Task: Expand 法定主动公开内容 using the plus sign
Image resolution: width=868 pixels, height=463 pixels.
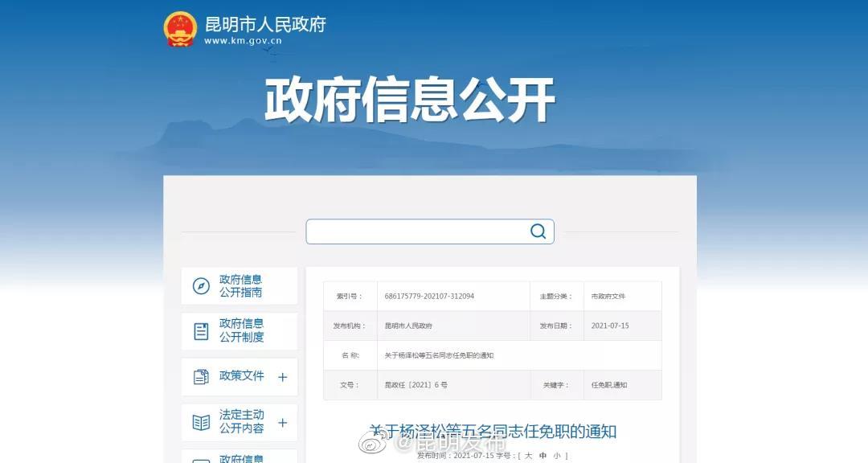Action: point(284,422)
